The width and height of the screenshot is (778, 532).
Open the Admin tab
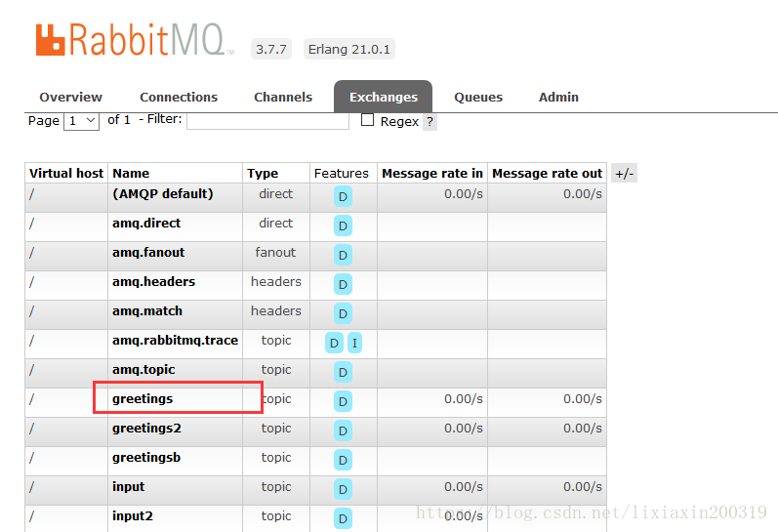tap(558, 97)
